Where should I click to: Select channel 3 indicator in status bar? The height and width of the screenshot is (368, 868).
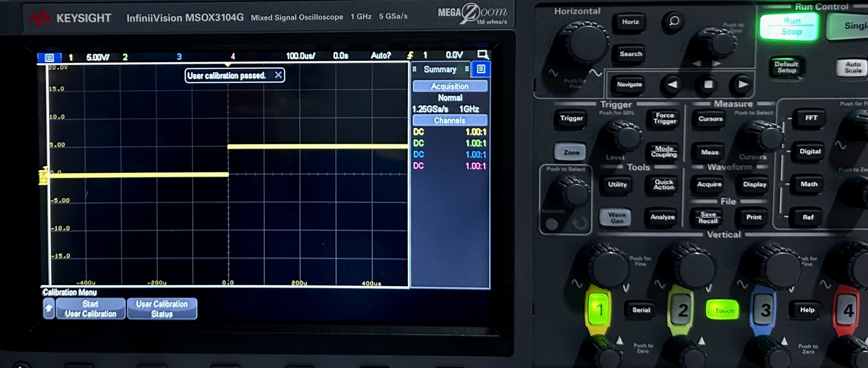(179, 56)
